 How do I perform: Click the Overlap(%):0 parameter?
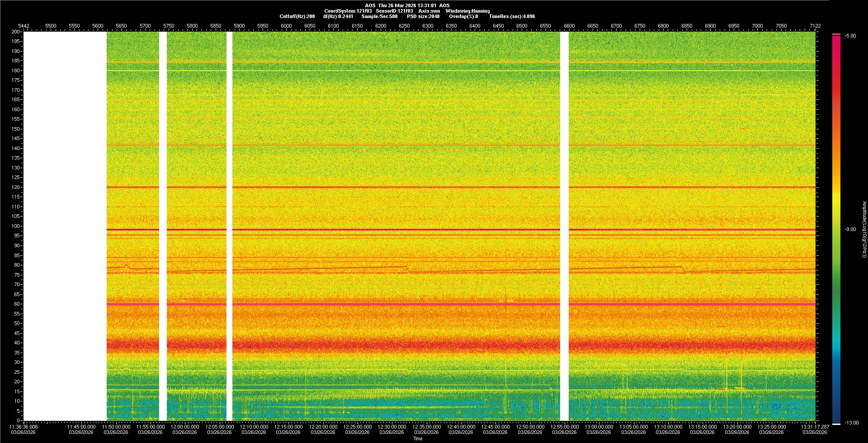coord(463,16)
